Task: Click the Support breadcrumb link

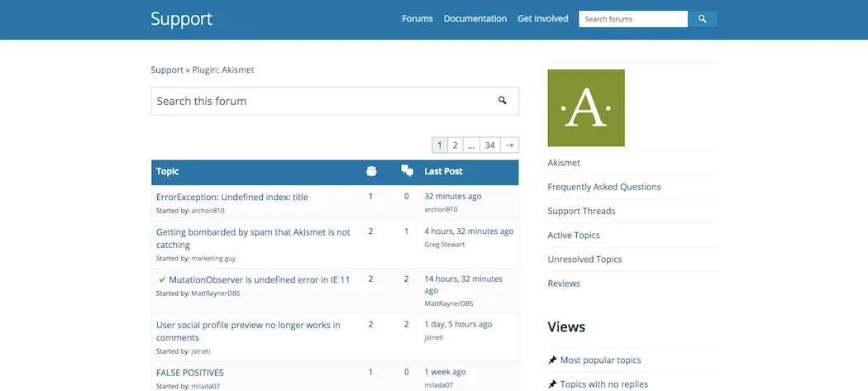Action: (x=167, y=70)
